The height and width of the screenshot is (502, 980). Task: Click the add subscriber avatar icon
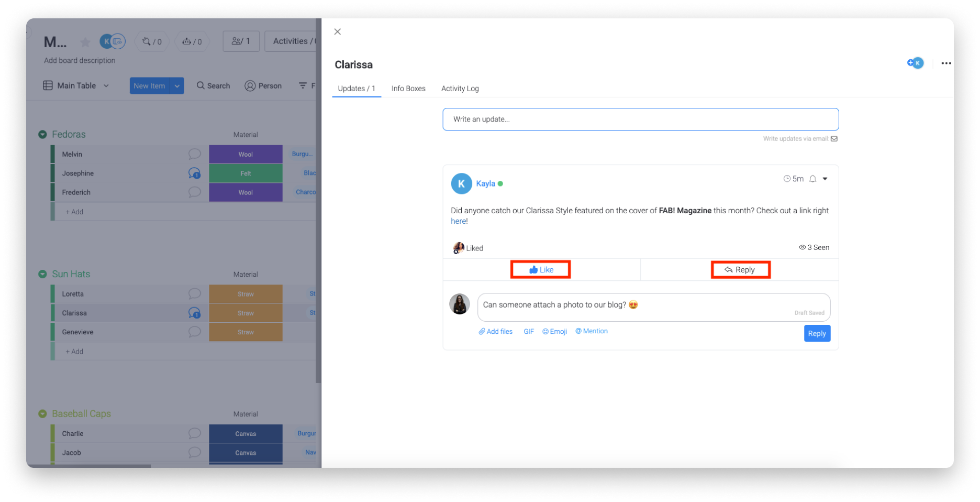point(916,63)
